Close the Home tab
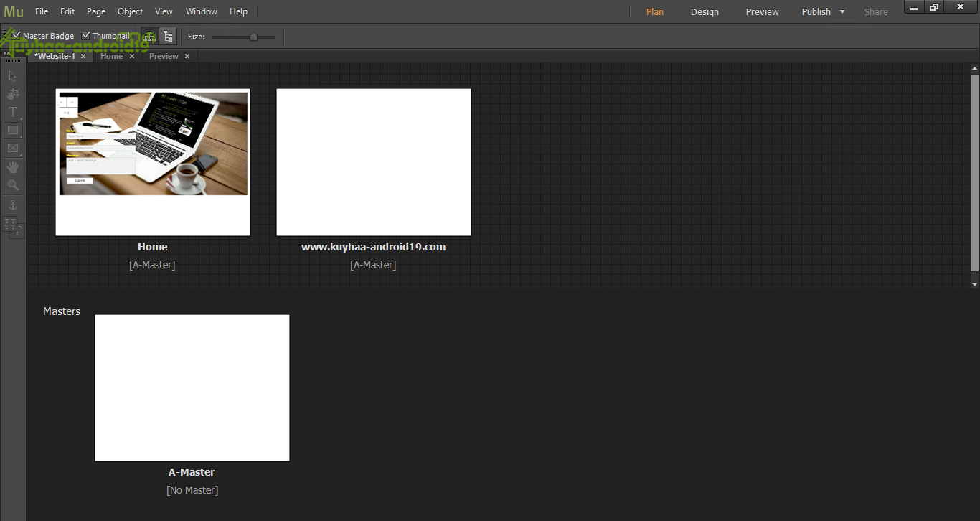Image resolution: width=980 pixels, height=521 pixels. point(132,56)
